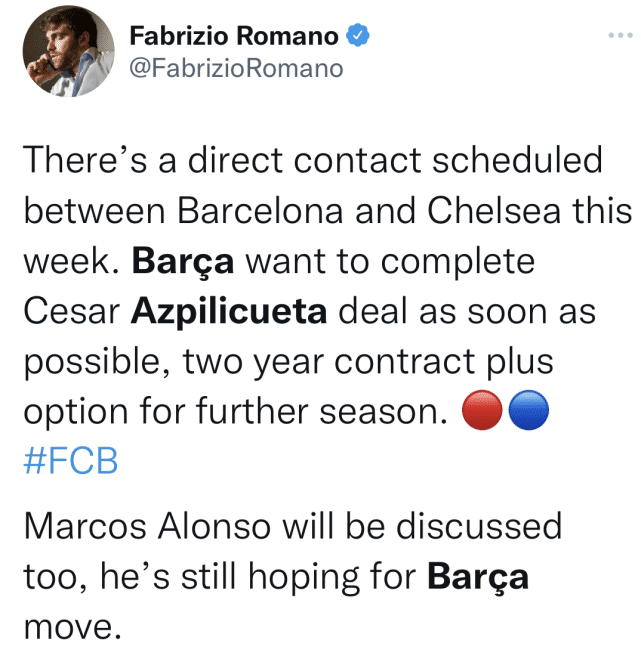Screen dimensions: 641x662
Task: Click the red circle emoji
Action: [x=480, y=411]
